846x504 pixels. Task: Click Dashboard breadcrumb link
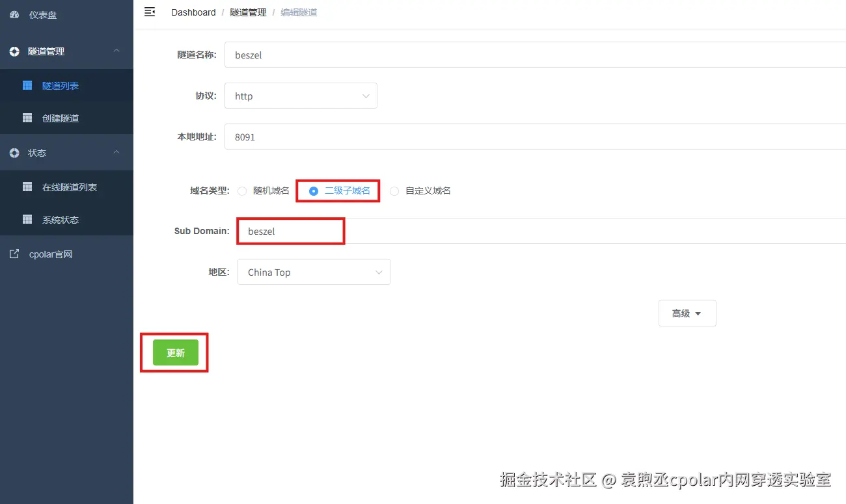point(193,12)
